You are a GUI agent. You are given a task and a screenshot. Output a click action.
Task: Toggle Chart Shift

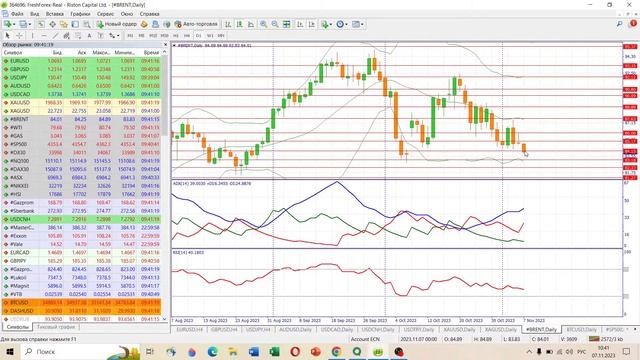(x=311, y=24)
